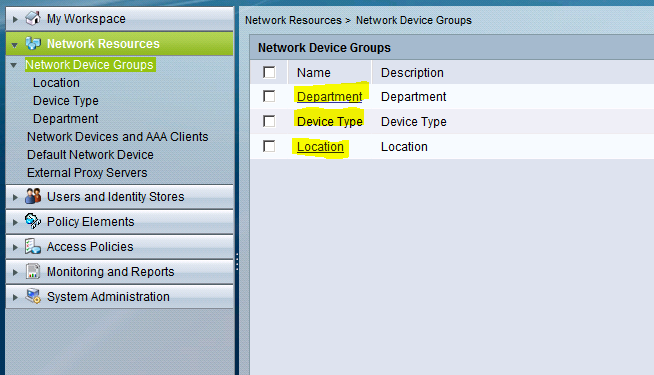Click the Monitoring and Reports chart icon

click(33, 271)
